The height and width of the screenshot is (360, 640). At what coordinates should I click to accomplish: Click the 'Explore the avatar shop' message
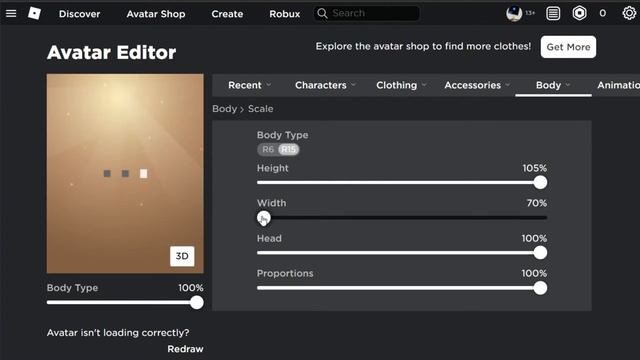pos(423,47)
